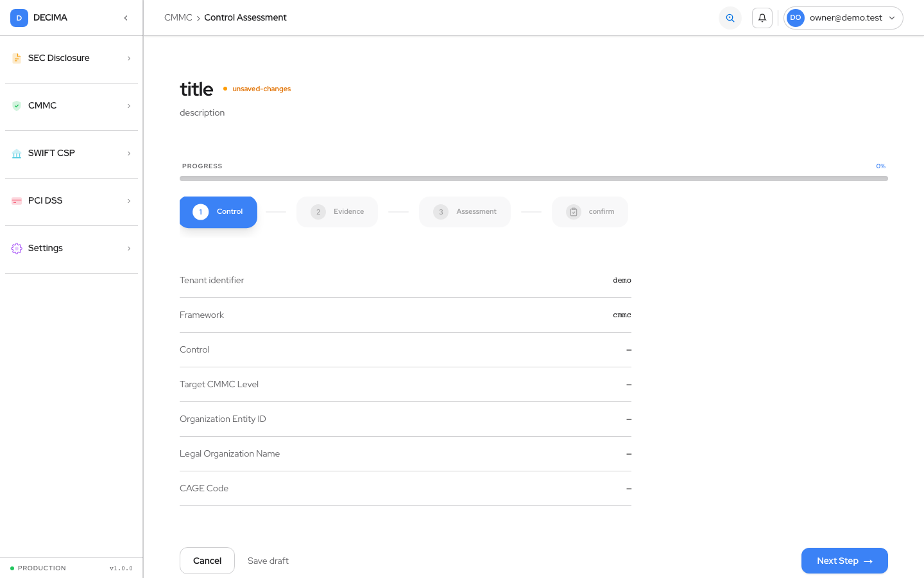This screenshot has height=578, width=924.
Task: Expand SEC Disclosure chevron
Action: 129,58
